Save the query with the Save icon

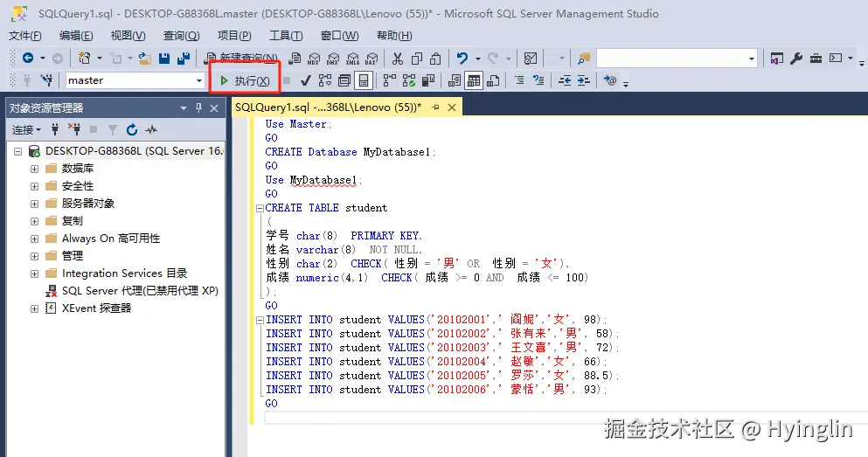pyautogui.click(x=163, y=58)
